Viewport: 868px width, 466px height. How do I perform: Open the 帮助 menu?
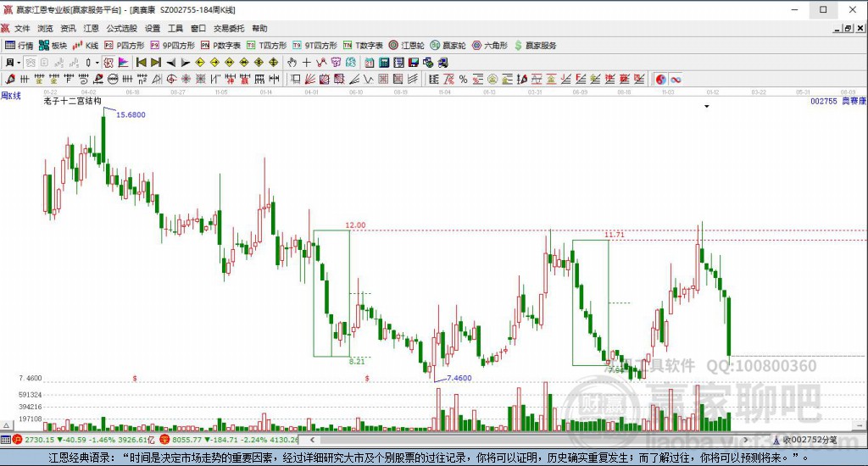259,28
